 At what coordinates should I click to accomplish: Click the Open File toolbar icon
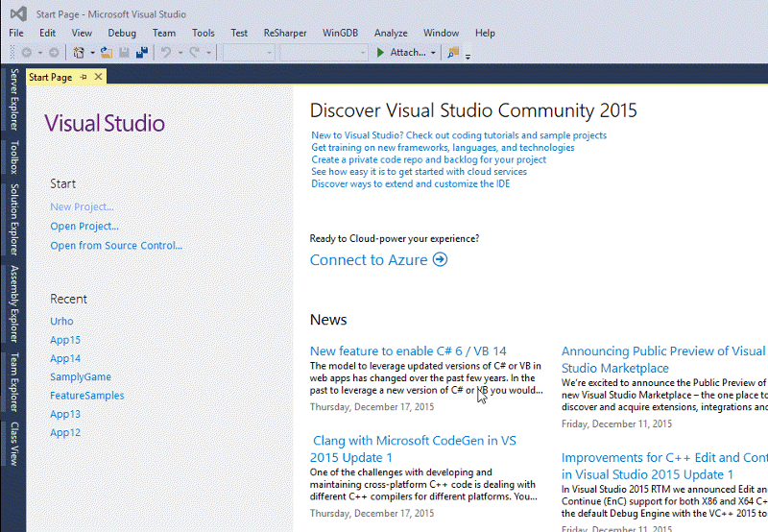(x=107, y=53)
